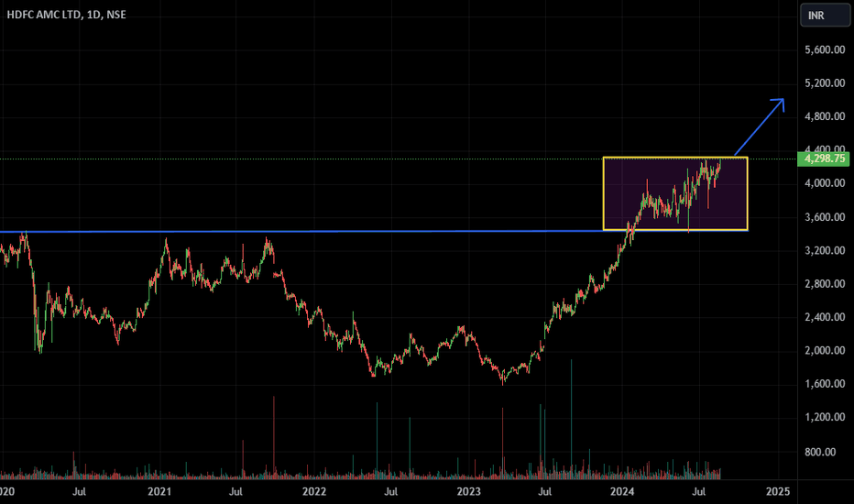
Task: Click the 1,200.00 price axis label
Action: click(x=825, y=417)
